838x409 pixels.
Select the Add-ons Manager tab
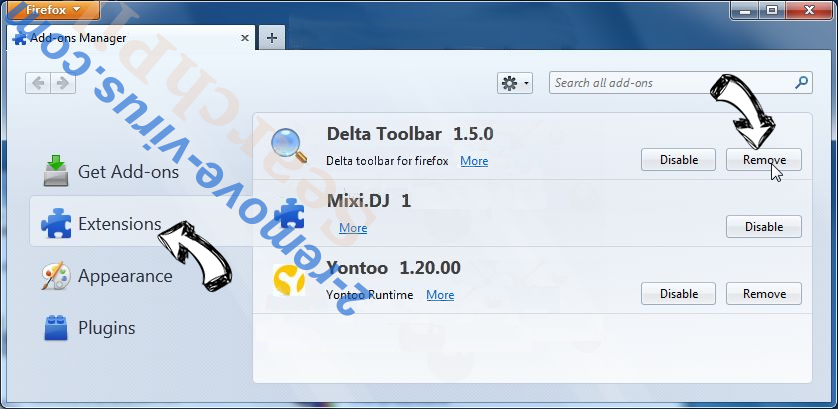point(130,38)
